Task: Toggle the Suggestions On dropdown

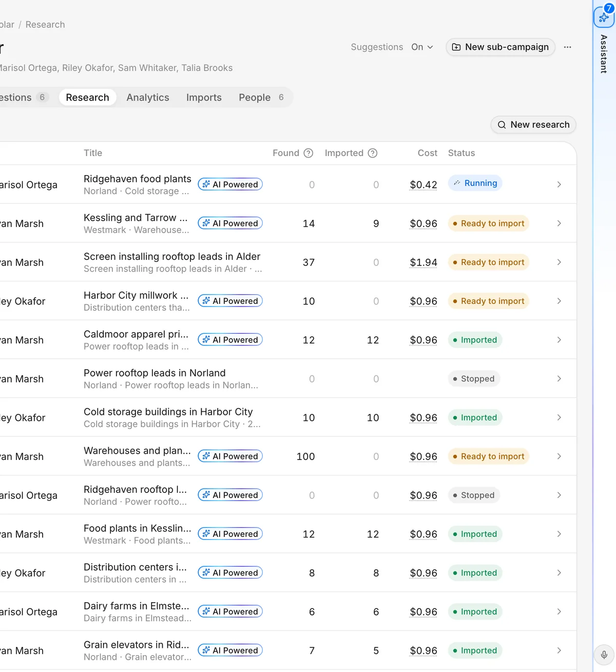Action: coord(422,47)
